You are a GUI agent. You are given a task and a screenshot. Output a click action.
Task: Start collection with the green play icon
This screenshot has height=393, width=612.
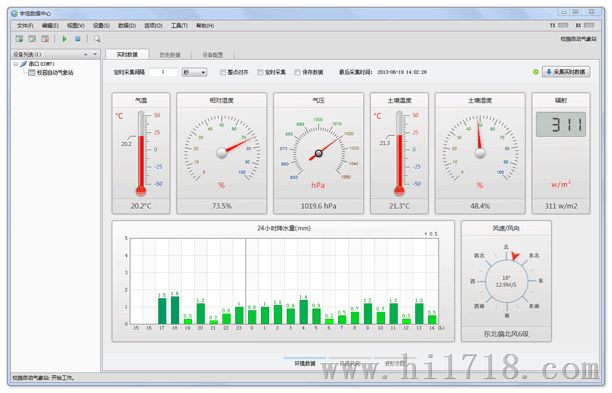[65, 39]
